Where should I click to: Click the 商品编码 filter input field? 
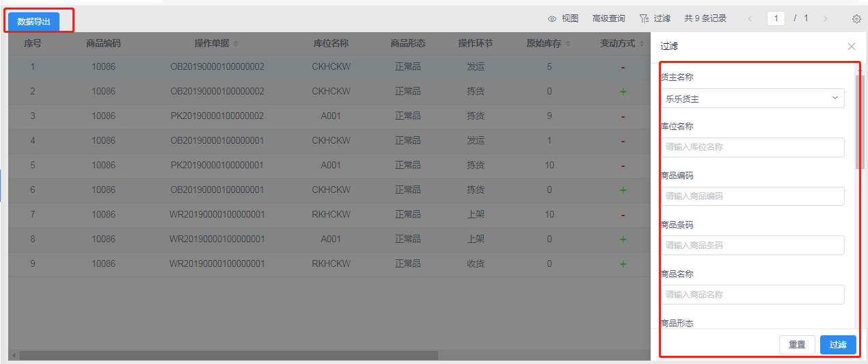pos(752,196)
